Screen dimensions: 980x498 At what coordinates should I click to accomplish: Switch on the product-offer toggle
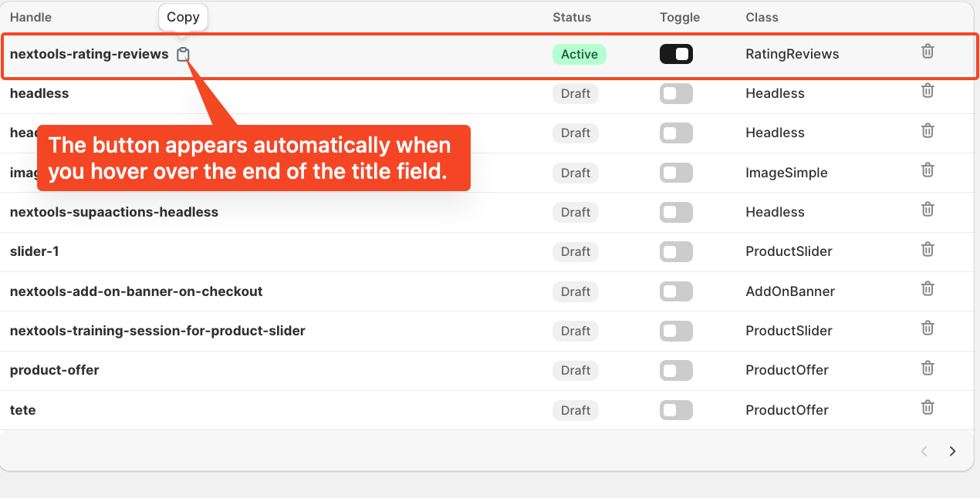point(676,370)
